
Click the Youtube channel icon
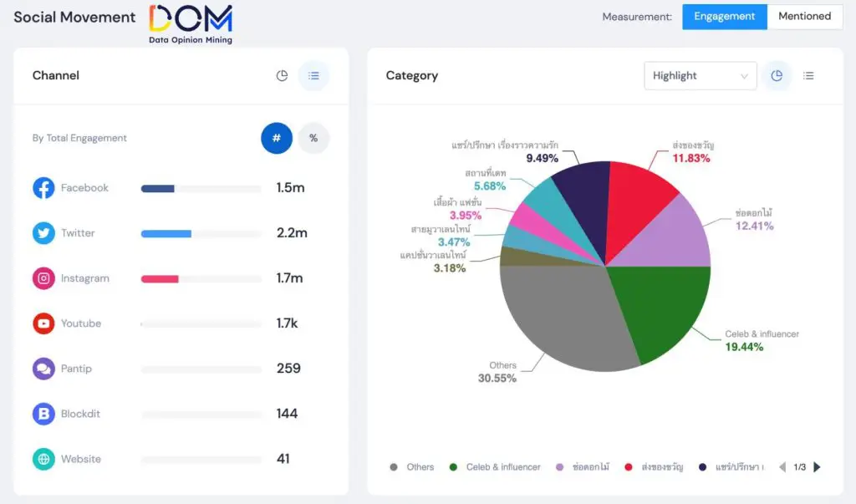(43, 323)
